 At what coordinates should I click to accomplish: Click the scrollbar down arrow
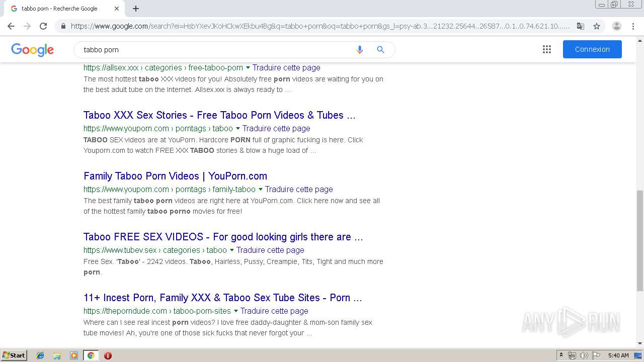[x=640, y=344]
